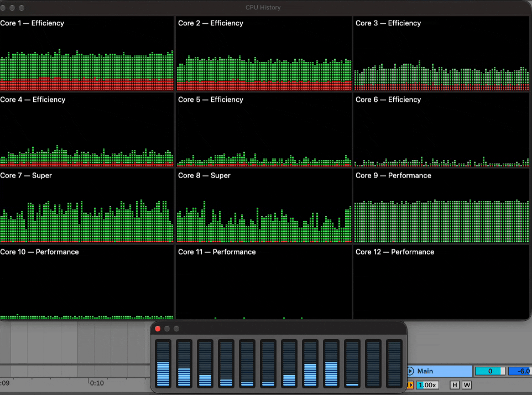Image resolution: width=532 pixels, height=395 pixels.
Task: Click the H button near the Main track
Action: click(455, 385)
